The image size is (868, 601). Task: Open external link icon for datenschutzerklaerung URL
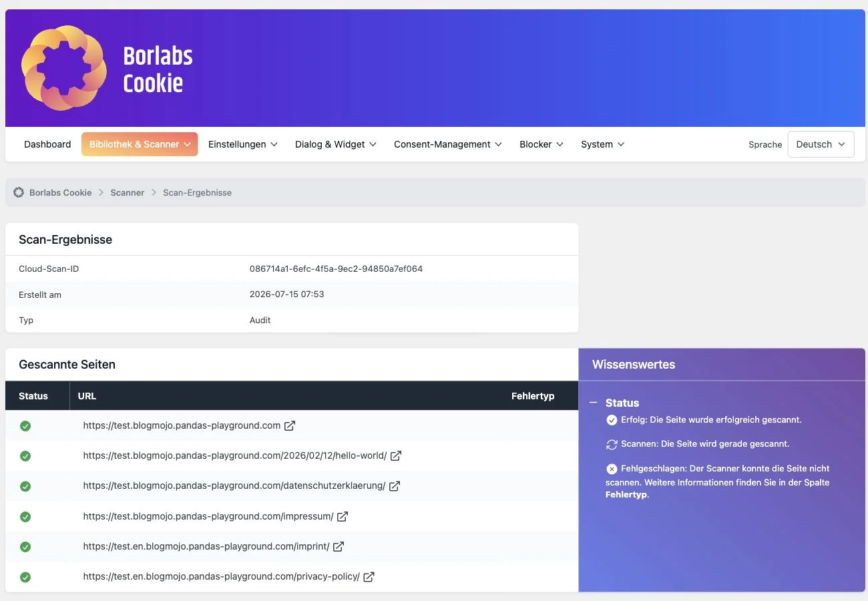395,486
